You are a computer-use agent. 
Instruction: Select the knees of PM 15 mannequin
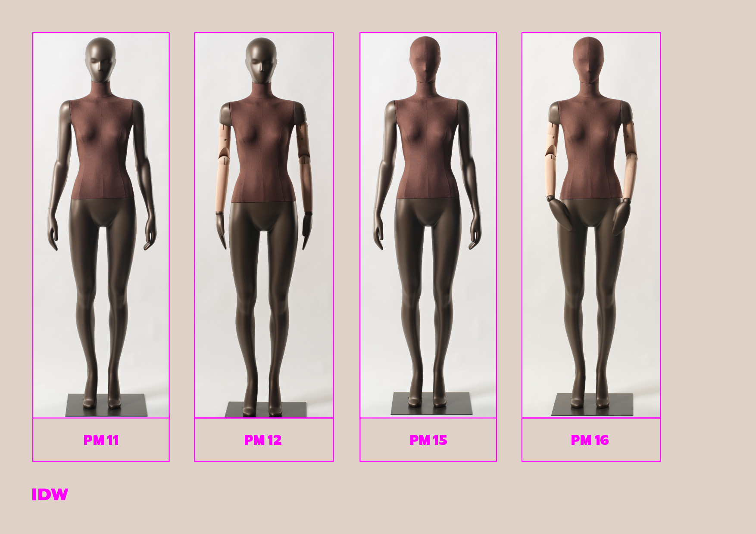click(428, 301)
